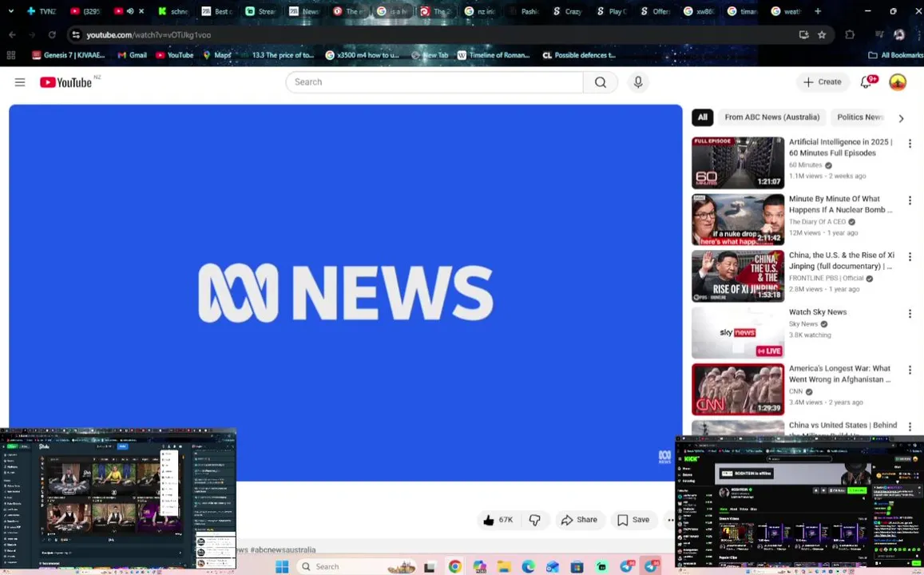Viewport: 924px width, 575px height.
Task: Open Windows Start menu
Action: (282, 567)
